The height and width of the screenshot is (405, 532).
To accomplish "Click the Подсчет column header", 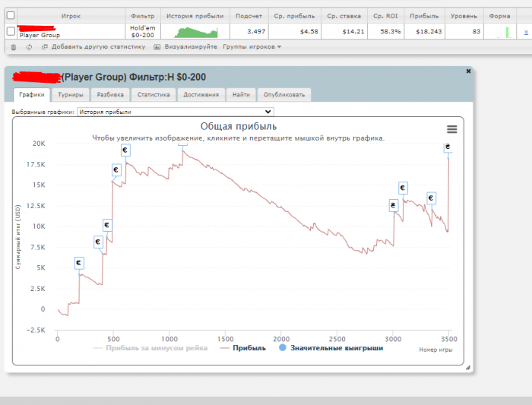I will (249, 16).
